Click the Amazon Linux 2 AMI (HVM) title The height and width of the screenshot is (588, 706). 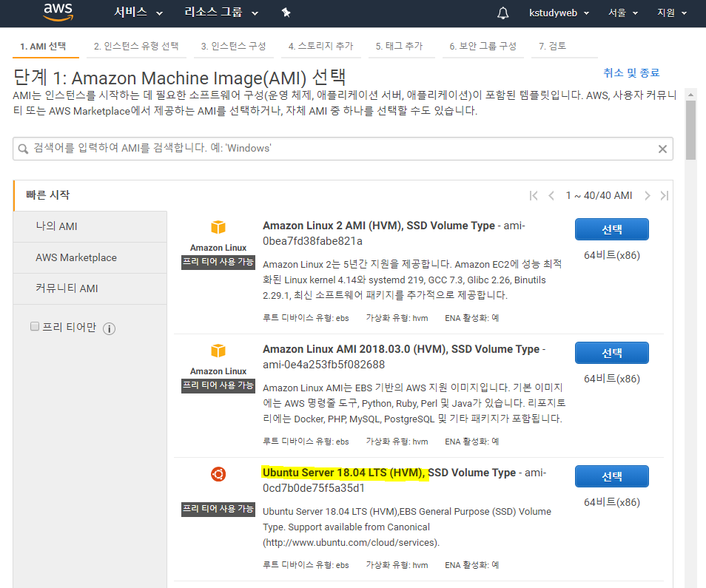[379, 226]
